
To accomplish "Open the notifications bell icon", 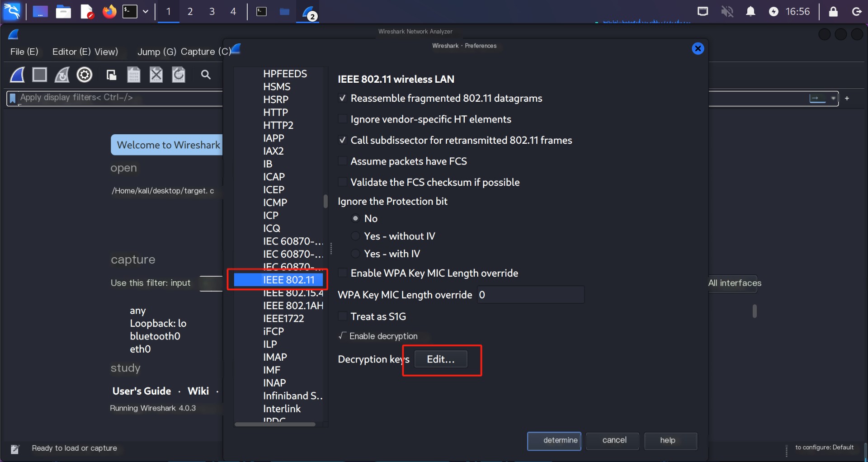I will [x=750, y=11].
